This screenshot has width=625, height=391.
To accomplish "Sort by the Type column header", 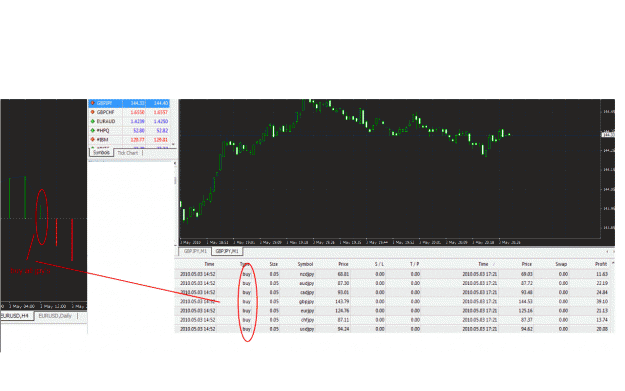I will [244, 264].
